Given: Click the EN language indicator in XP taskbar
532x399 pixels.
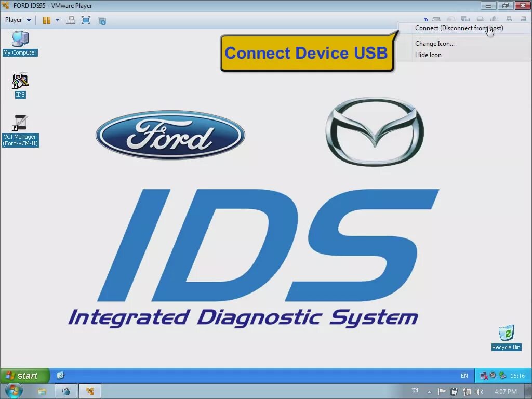Looking at the screenshot, I should tap(464, 376).
